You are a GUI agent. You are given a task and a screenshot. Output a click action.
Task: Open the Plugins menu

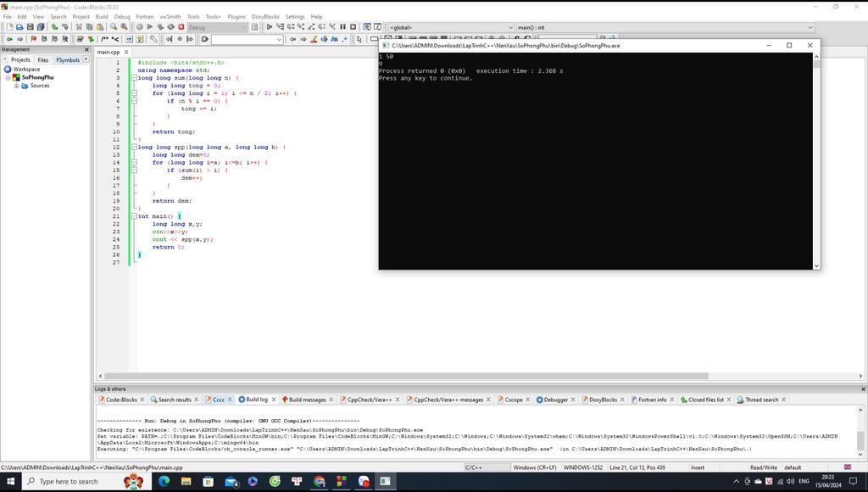[236, 17]
